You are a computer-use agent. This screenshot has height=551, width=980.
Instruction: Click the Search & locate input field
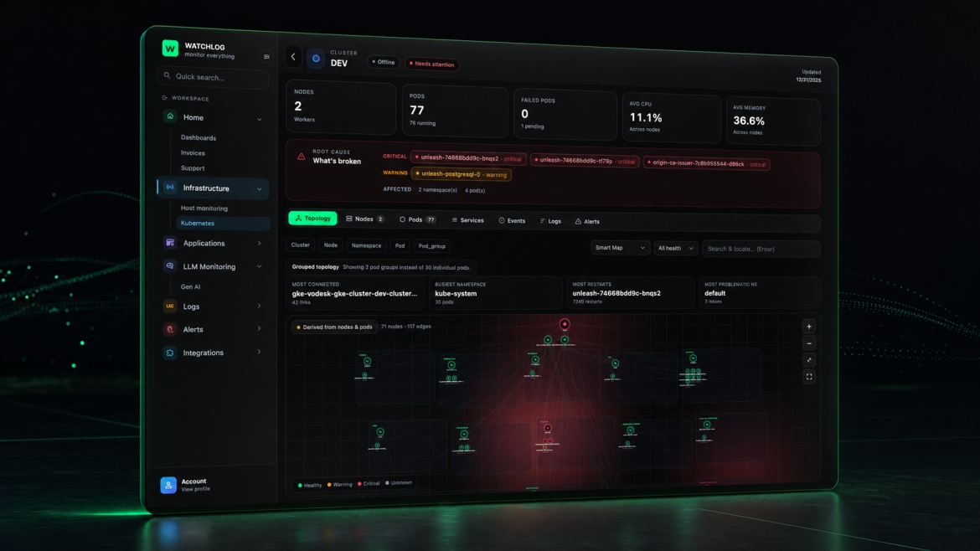(x=761, y=250)
